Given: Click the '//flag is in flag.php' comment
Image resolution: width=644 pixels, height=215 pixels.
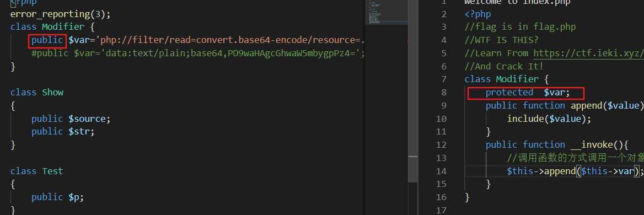Looking at the screenshot, I should (x=520, y=27).
